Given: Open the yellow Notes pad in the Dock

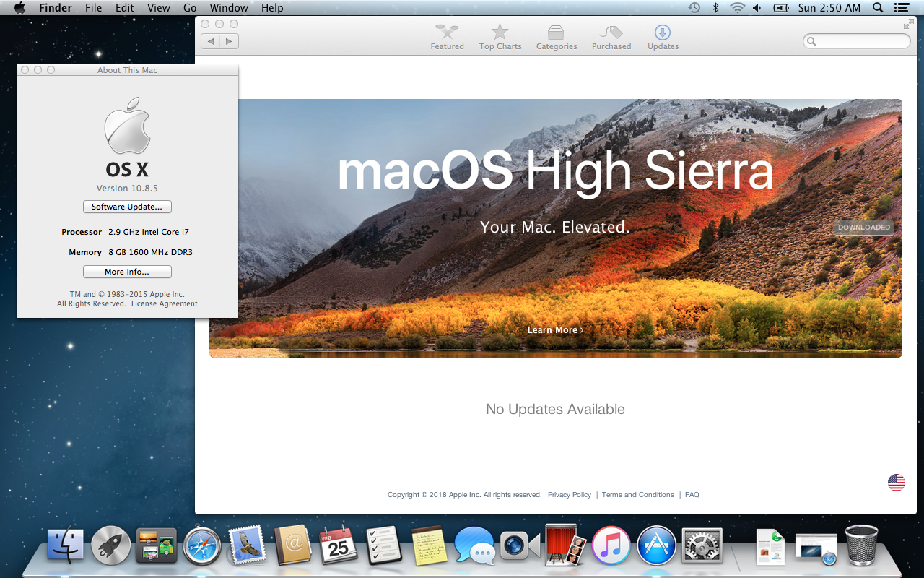Looking at the screenshot, I should click(x=430, y=545).
